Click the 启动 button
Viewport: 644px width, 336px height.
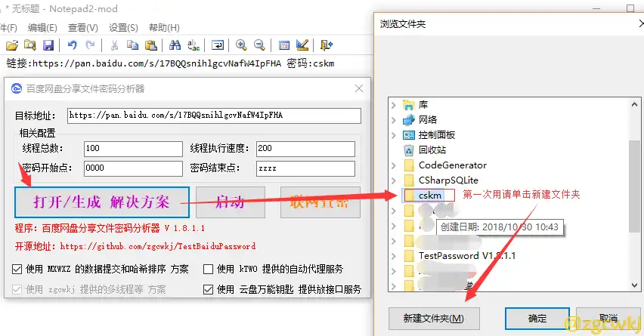pyautogui.click(x=231, y=202)
